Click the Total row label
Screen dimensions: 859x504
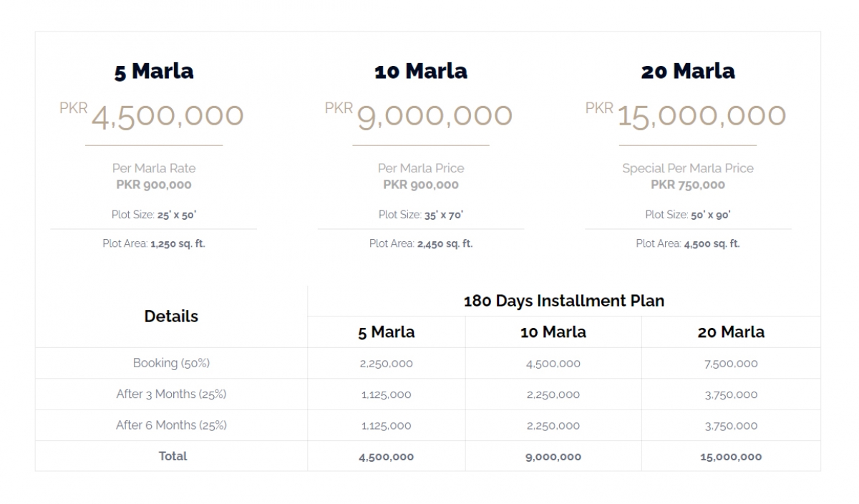(x=173, y=456)
